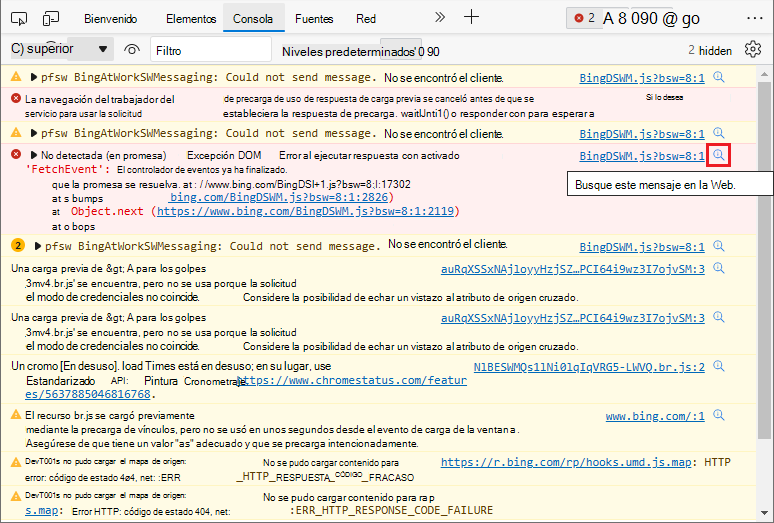This screenshot has width=774, height=523.
Task: Open the DevTools three-dots menu
Action: 755,18
